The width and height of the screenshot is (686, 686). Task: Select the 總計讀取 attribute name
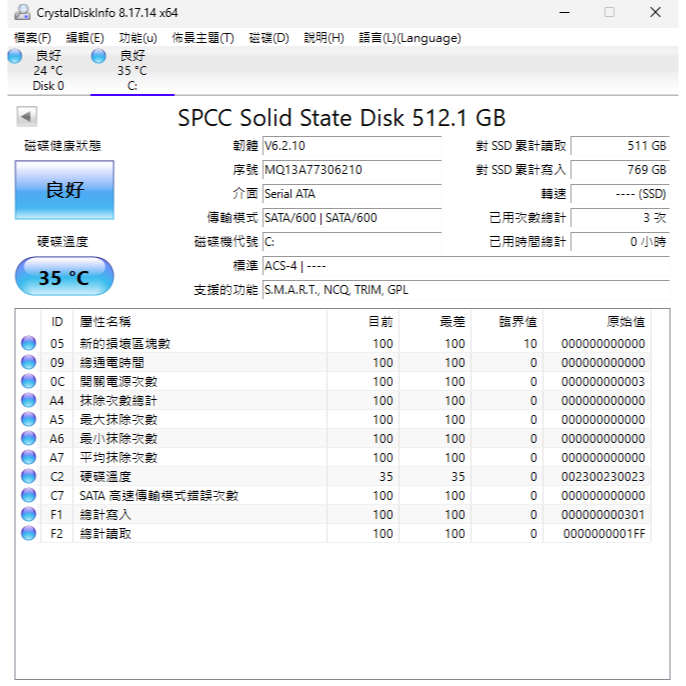(105, 534)
